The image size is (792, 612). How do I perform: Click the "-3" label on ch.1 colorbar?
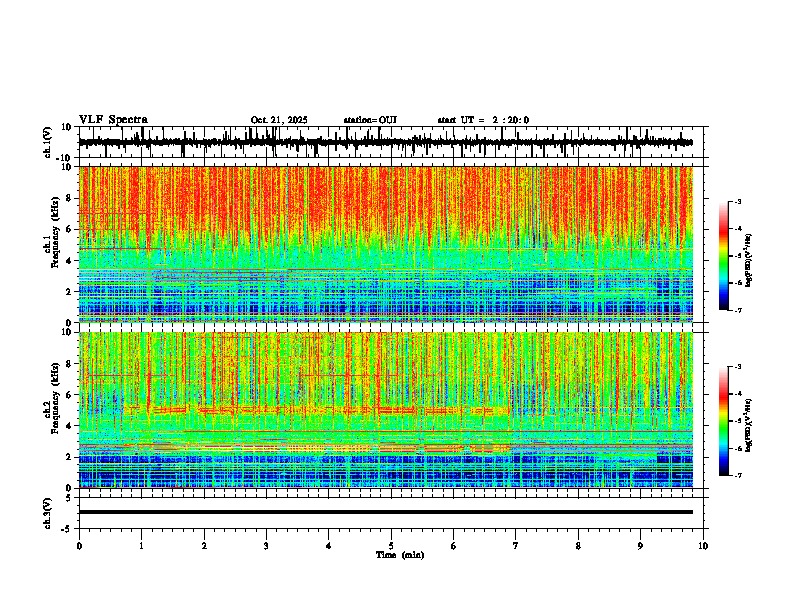pos(738,201)
